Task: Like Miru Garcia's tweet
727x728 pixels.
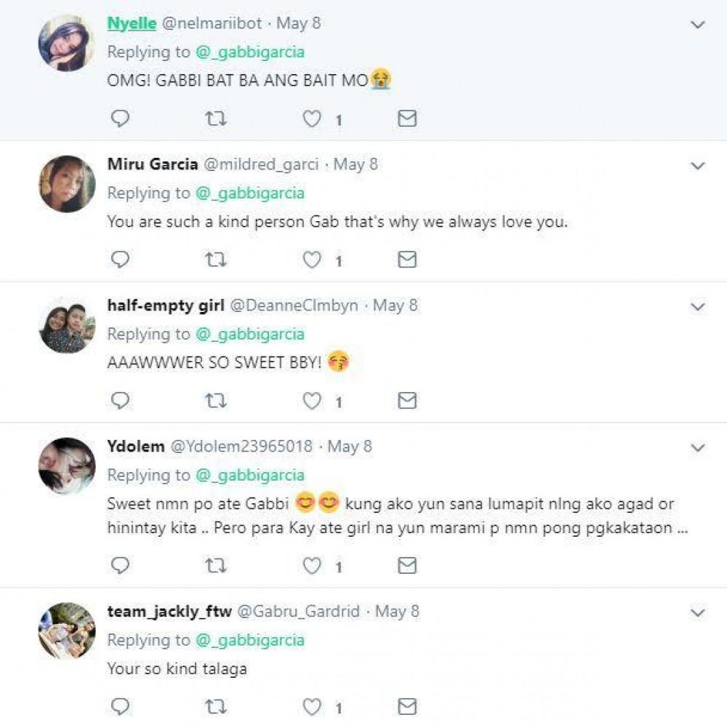Action: pos(313,260)
